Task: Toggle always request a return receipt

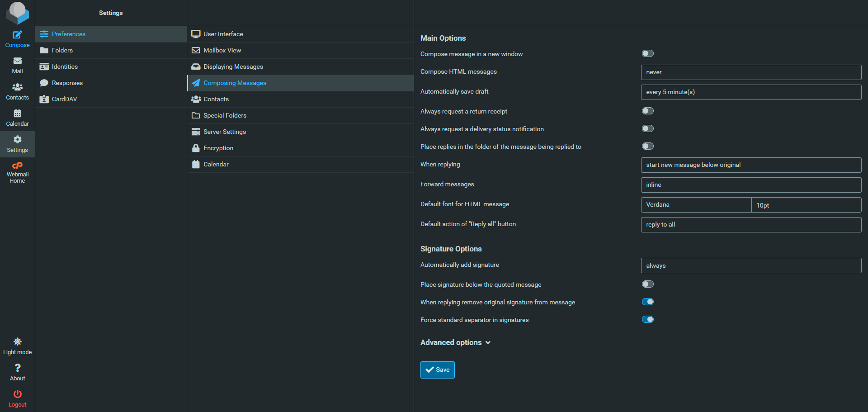Action: (647, 111)
